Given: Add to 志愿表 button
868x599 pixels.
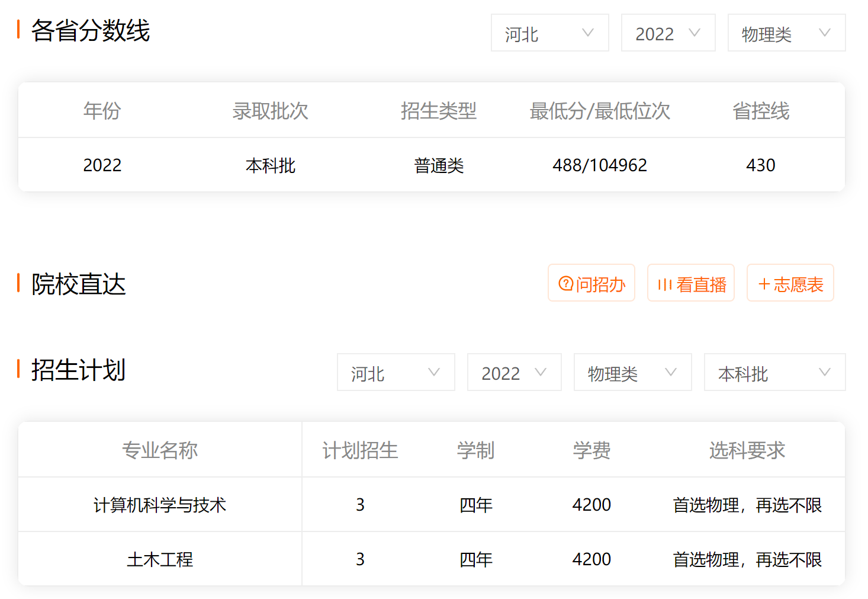Looking at the screenshot, I should 790,283.
